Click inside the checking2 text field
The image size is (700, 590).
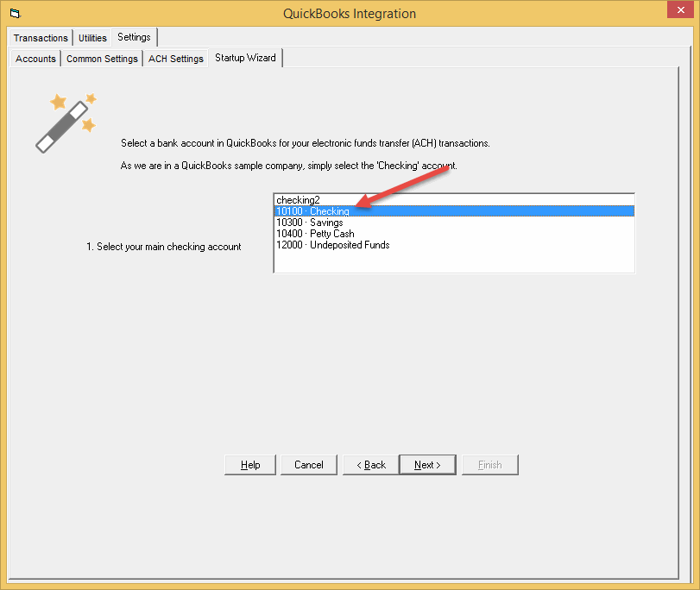(388, 199)
